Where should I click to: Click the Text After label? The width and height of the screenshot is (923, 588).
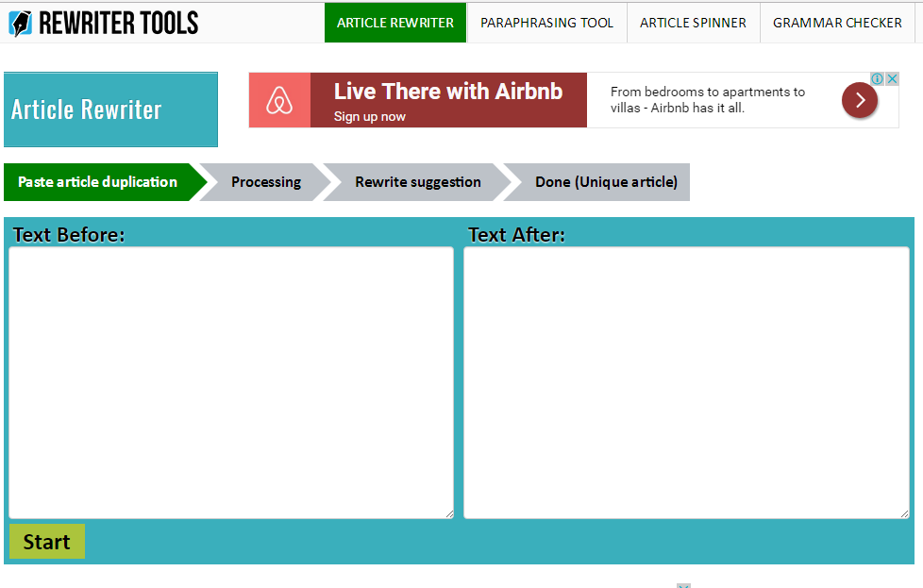point(516,235)
